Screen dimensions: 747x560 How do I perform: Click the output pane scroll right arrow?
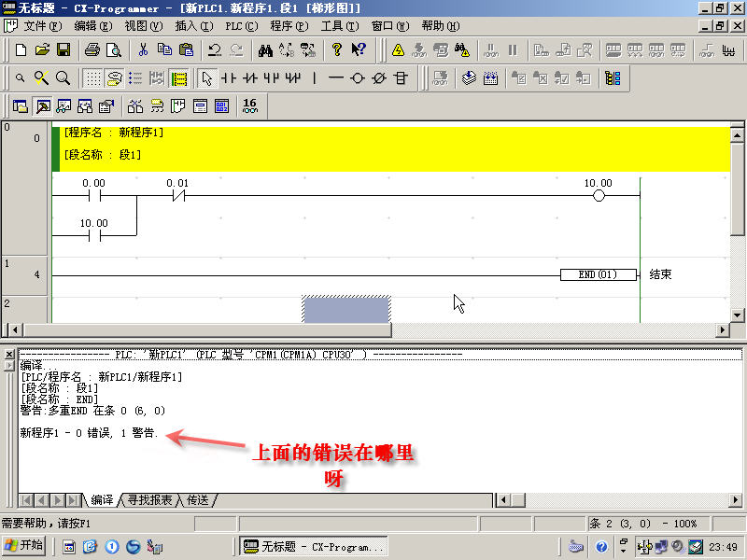pos(736,500)
